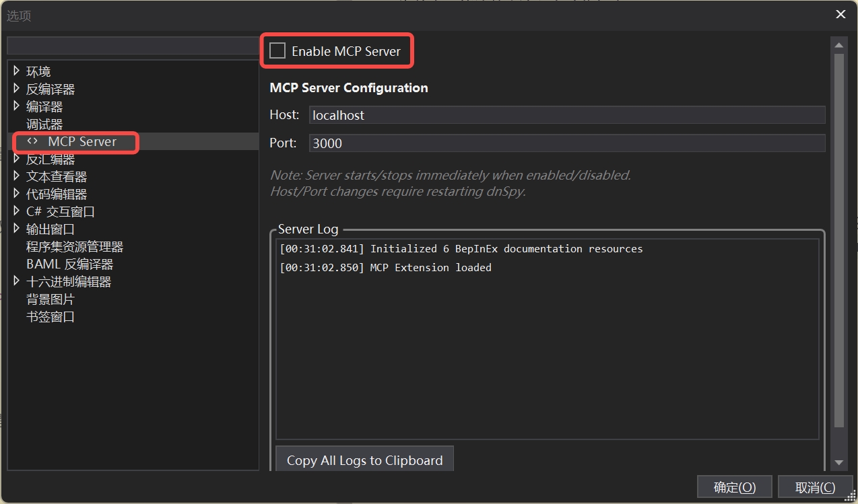Image resolution: width=858 pixels, height=504 pixels.
Task: Expand the 文本查看器 node
Action: click(x=17, y=176)
